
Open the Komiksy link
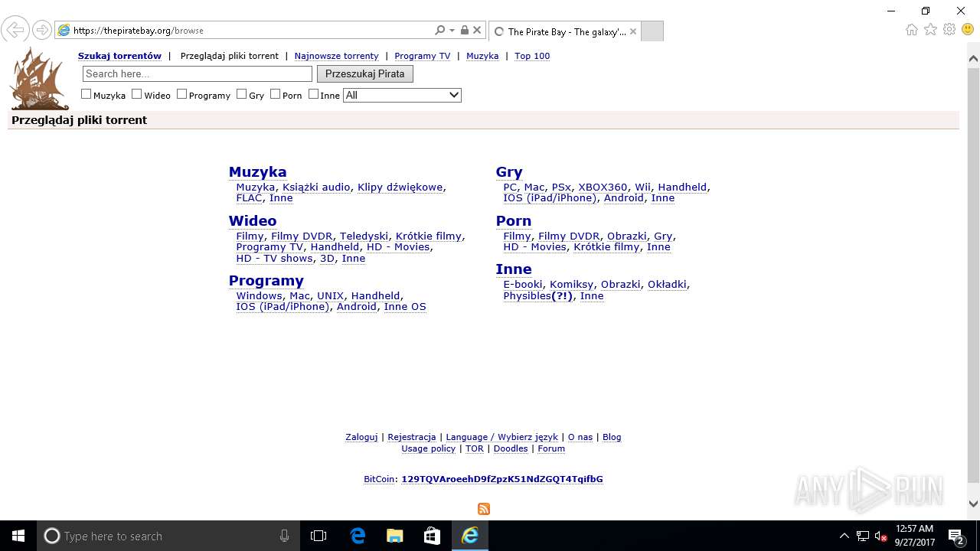[x=572, y=284]
